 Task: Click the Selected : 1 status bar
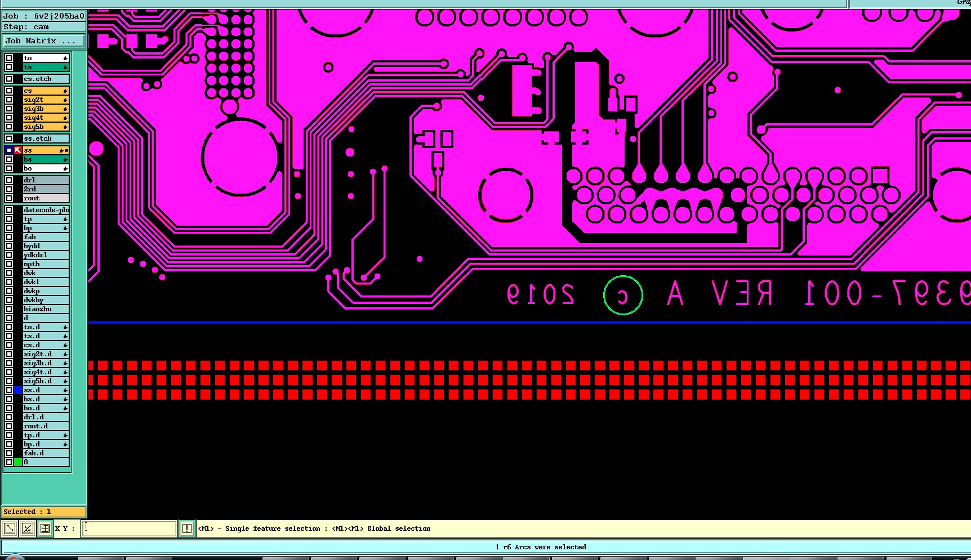[44, 512]
